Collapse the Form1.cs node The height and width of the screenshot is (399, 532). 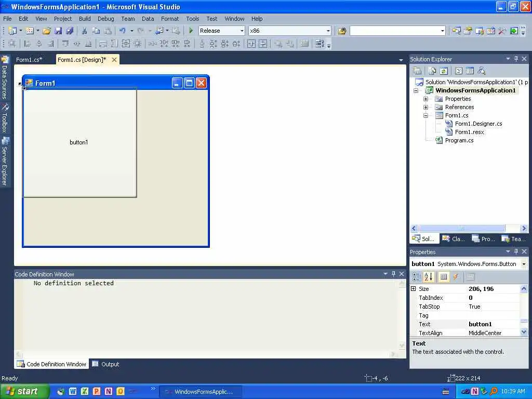click(x=426, y=115)
